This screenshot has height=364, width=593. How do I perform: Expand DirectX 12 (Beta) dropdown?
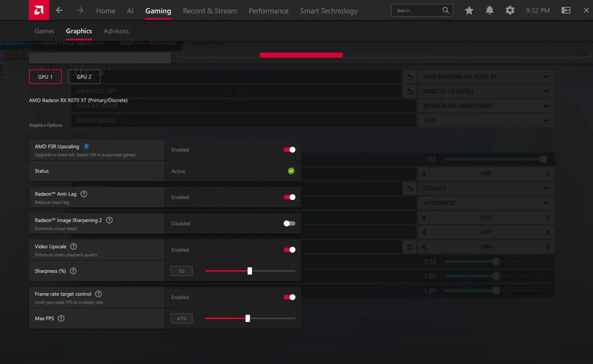(x=485, y=91)
